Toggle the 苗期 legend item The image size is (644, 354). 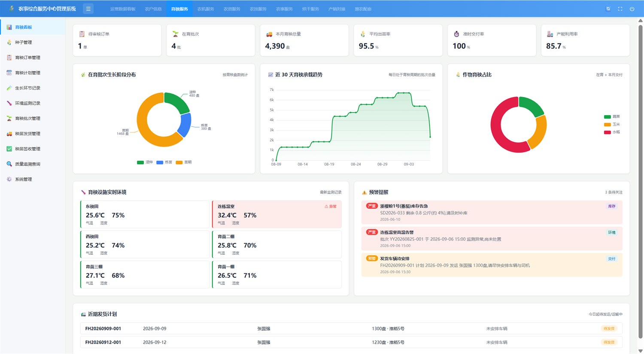click(184, 162)
